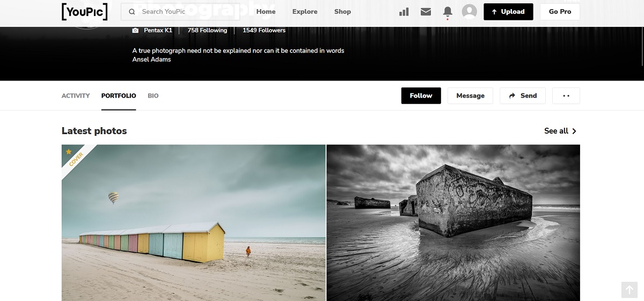Switch to the Bio tab
The height and width of the screenshot is (301, 644).
[x=153, y=96]
